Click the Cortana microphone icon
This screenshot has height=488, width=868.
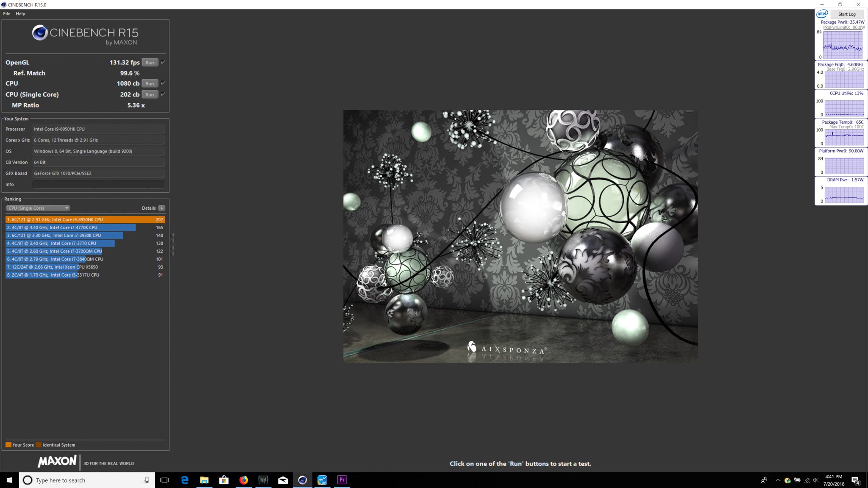click(147, 480)
